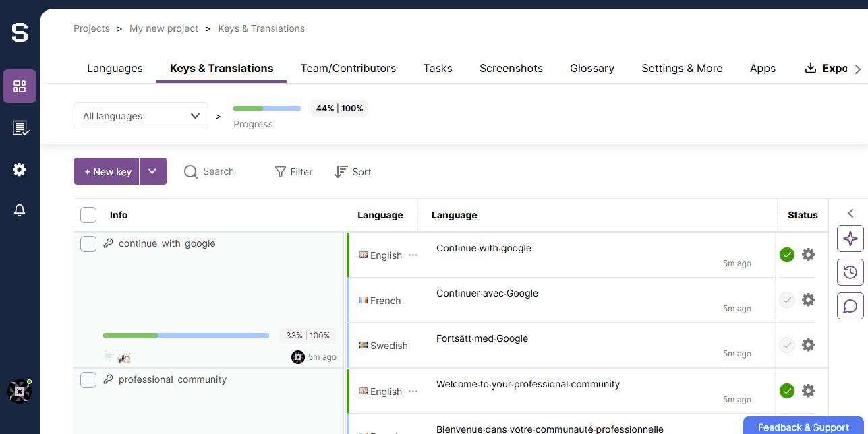
Task: Tick the select-all checkbox in Info header
Action: pyautogui.click(x=88, y=215)
